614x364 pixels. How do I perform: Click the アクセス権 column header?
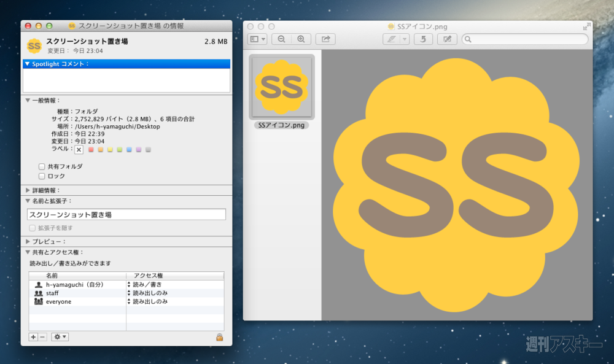pos(174,276)
